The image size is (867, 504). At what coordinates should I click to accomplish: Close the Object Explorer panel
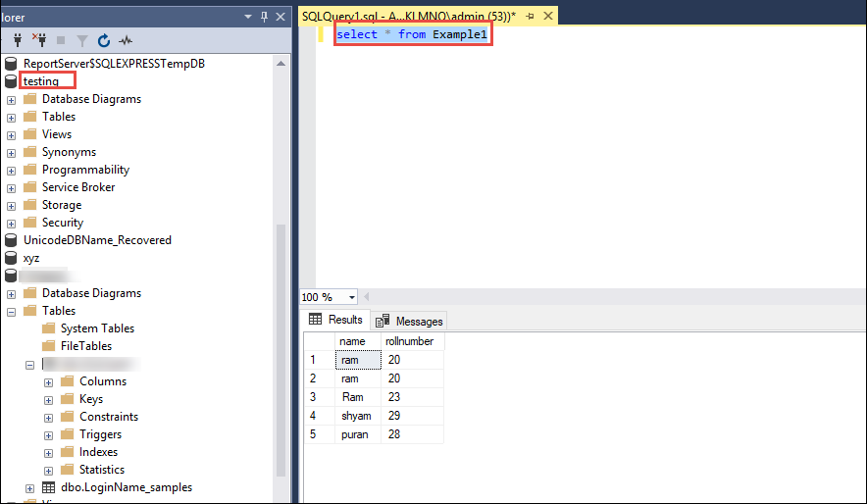tap(280, 17)
